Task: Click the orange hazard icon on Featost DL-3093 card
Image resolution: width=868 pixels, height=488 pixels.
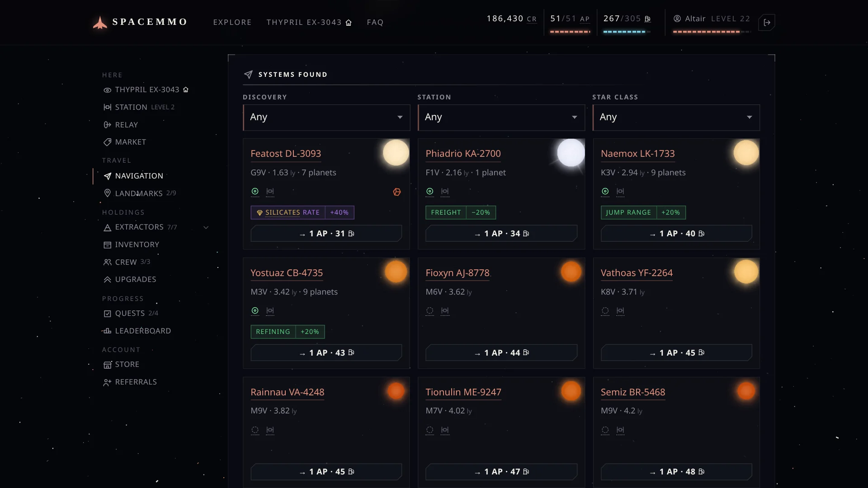Action: [397, 192]
